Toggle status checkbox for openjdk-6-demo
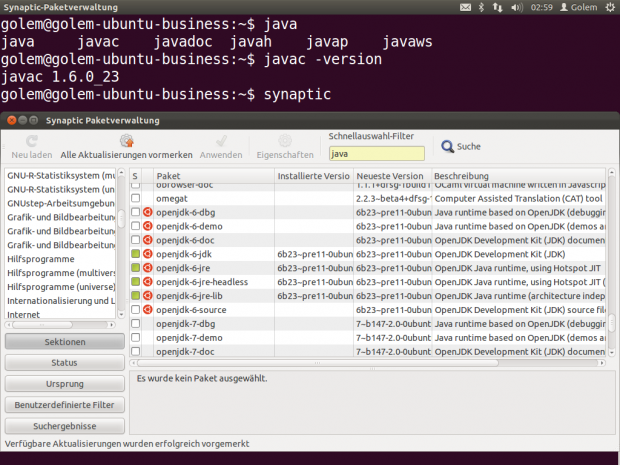 click(136, 226)
